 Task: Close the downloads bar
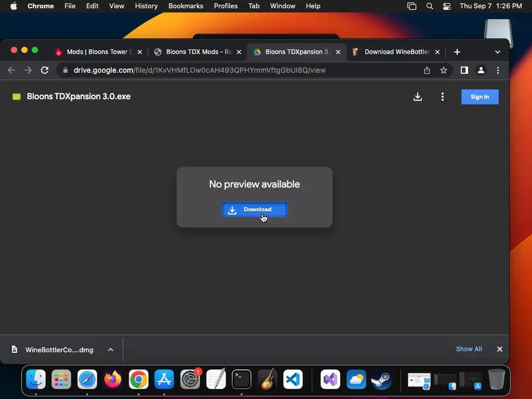click(499, 349)
